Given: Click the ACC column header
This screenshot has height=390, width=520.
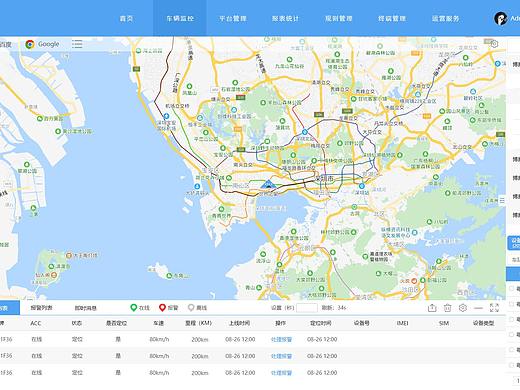Looking at the screenshot, I should (36, 323).
